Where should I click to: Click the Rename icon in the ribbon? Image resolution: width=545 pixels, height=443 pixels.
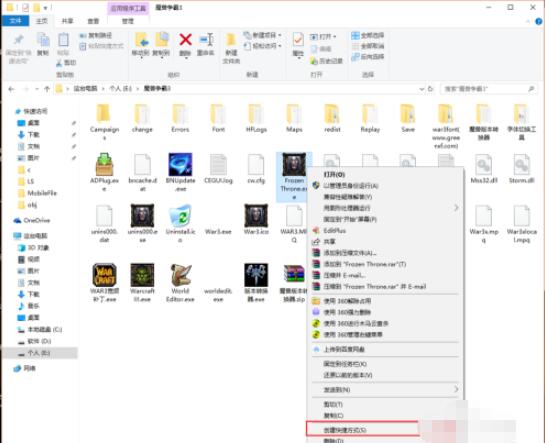(206, 40)
